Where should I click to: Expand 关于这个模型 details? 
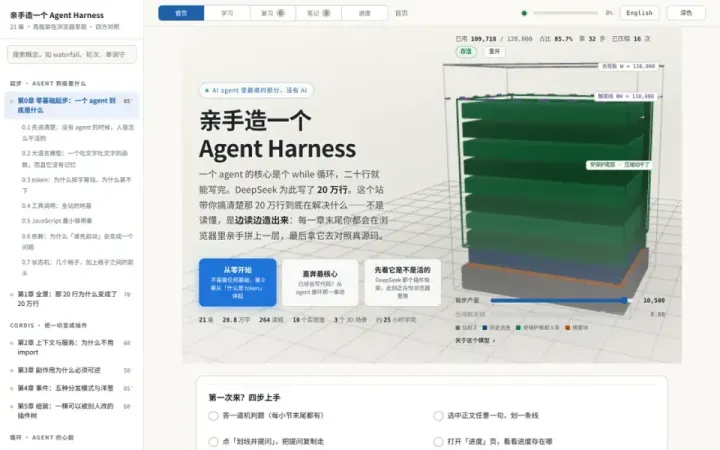point(475,341)
